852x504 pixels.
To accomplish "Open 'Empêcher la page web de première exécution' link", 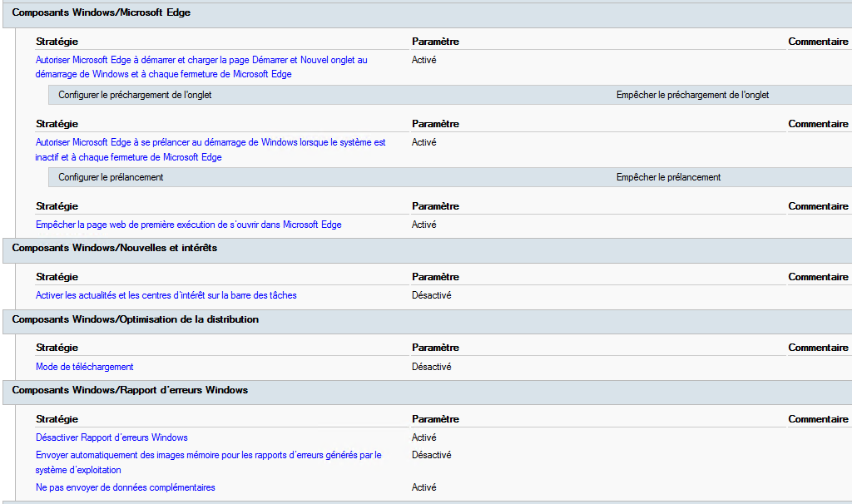I will click(188, 225).
